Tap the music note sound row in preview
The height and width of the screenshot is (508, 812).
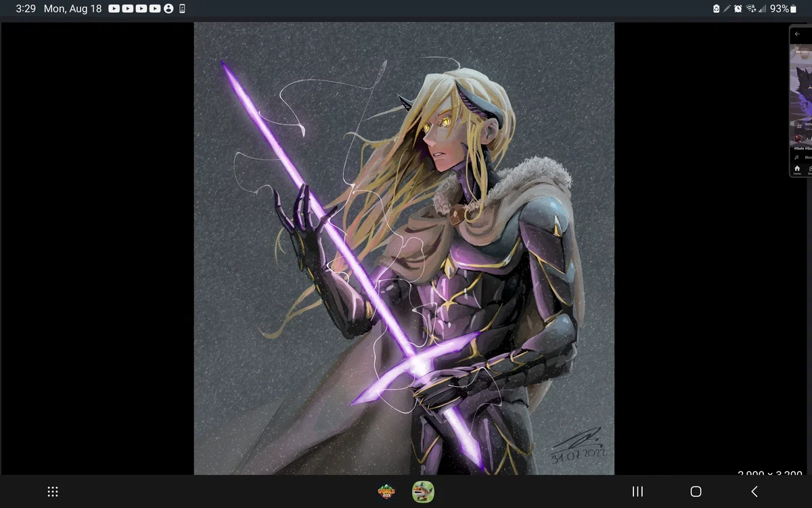(x=803, y=157)
